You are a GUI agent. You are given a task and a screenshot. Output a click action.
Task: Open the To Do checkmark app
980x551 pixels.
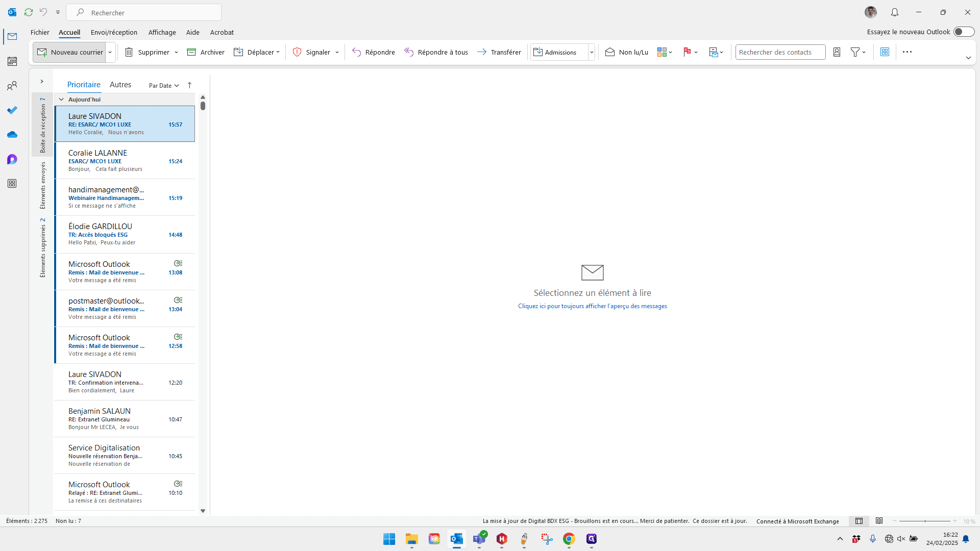coord(12,110)
